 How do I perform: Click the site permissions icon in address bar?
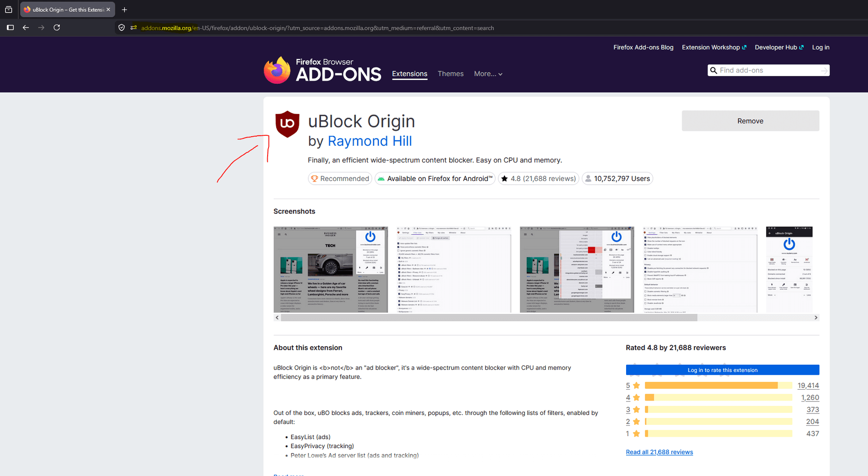133,28
